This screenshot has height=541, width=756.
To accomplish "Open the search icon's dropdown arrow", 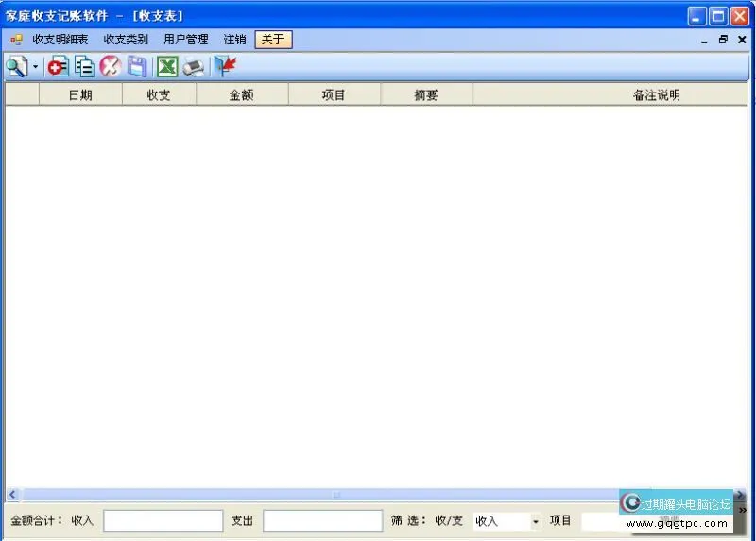I will click(35, 66).
